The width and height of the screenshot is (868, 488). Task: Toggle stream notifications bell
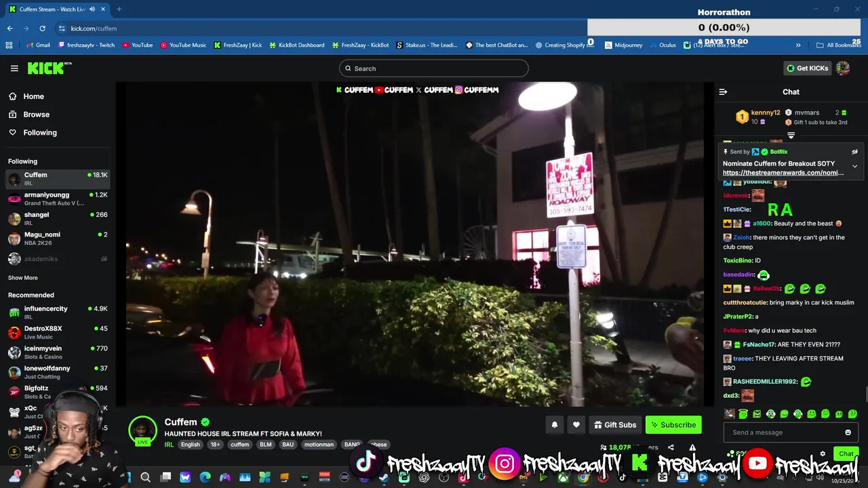coord(554,425)
